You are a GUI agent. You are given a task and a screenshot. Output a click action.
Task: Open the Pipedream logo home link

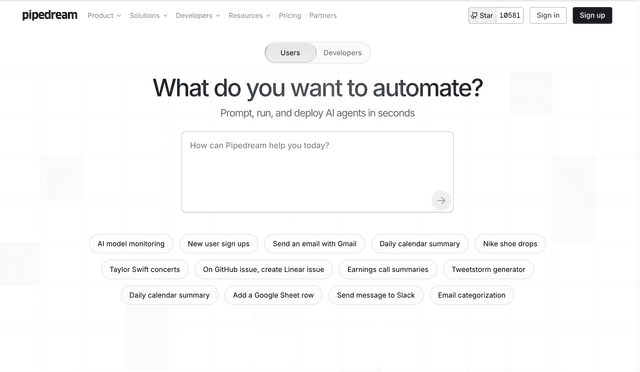[x=49, y=15]
